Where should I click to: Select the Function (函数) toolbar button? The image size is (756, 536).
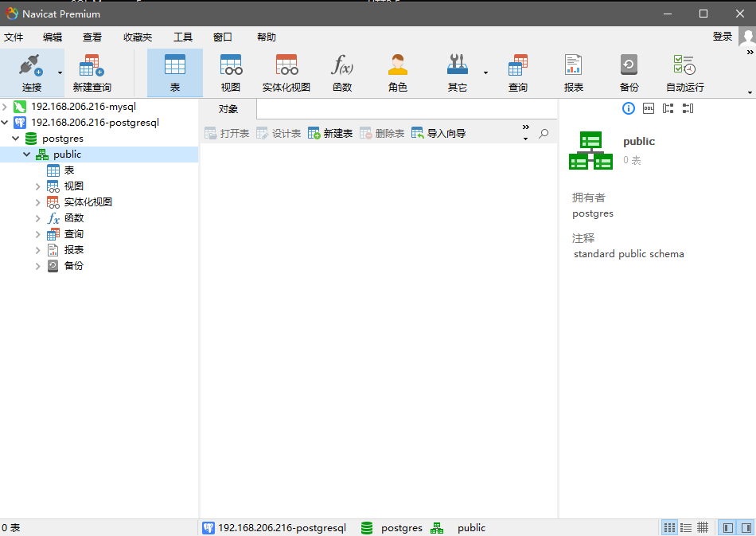point(342,72)
